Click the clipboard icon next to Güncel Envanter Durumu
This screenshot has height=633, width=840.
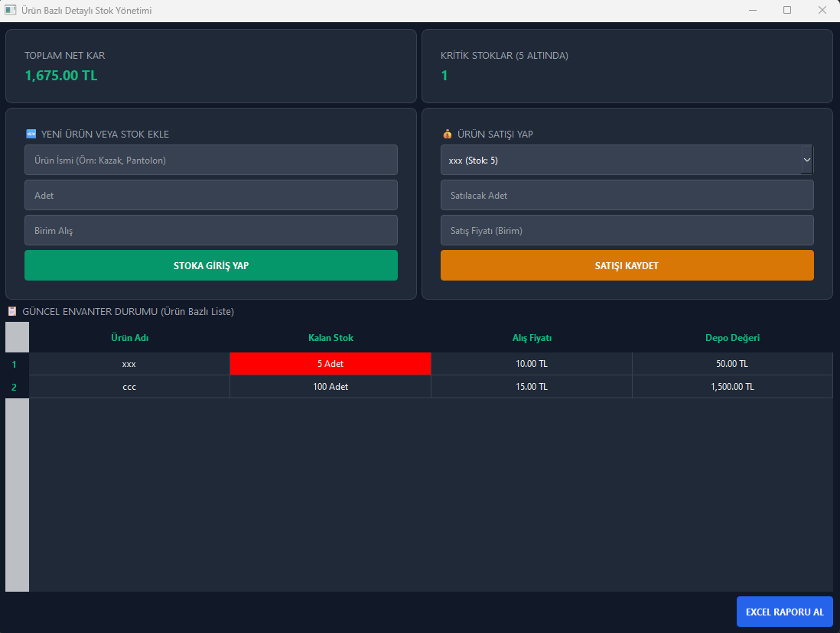11,311
